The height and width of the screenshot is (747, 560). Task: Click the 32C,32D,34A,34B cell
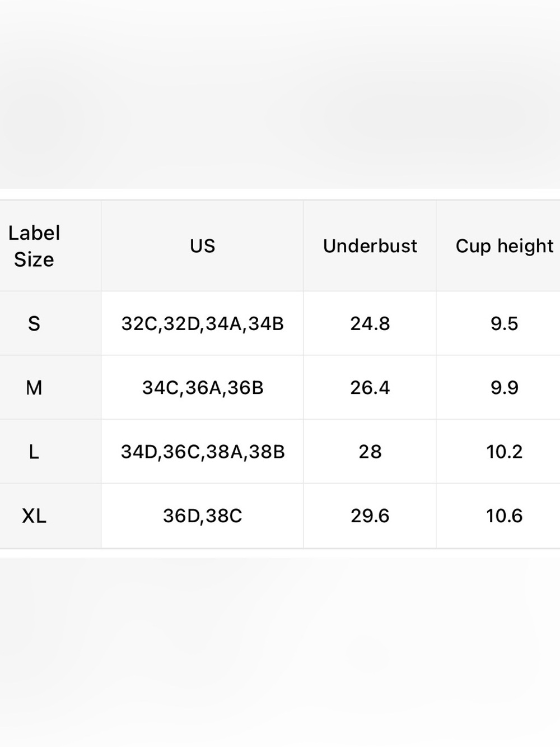[202, 323]
